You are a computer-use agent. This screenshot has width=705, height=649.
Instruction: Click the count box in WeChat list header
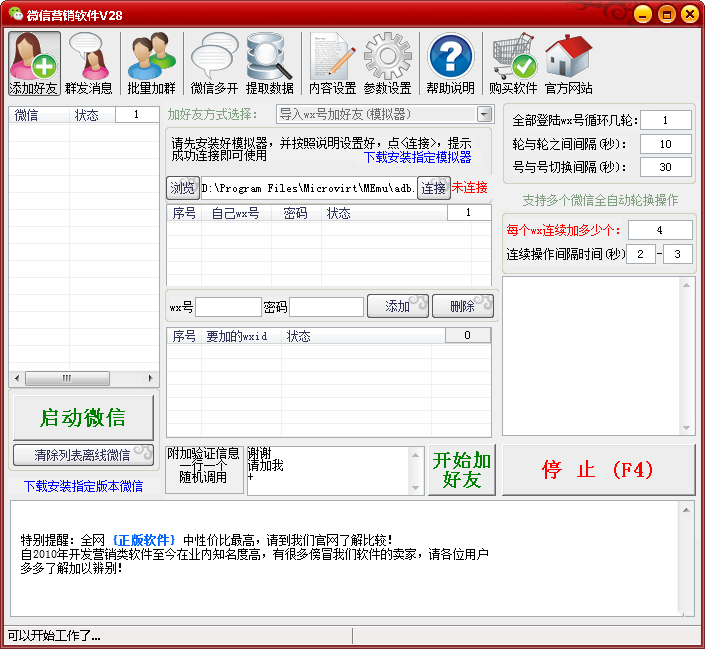click(137, 114)
